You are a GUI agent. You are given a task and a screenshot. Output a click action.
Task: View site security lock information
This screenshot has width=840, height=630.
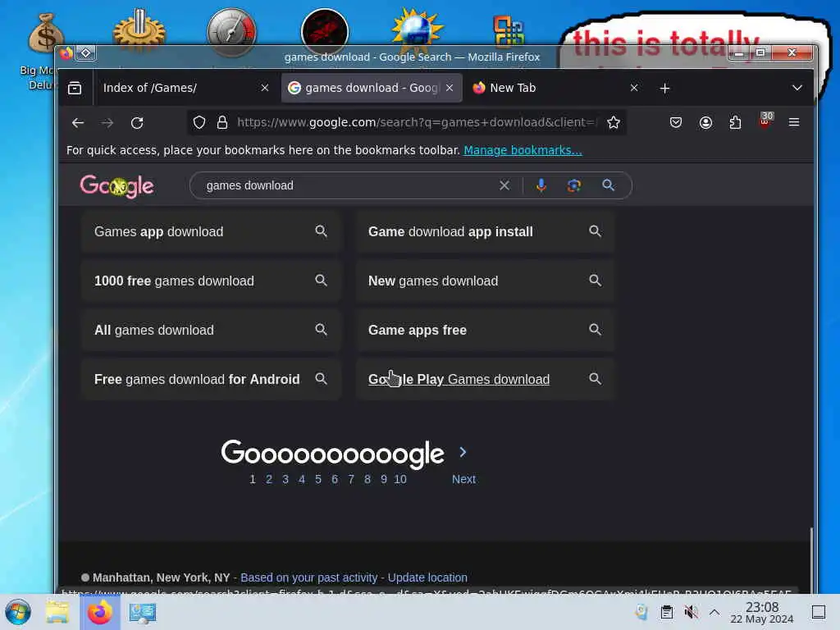coord(221,123)
